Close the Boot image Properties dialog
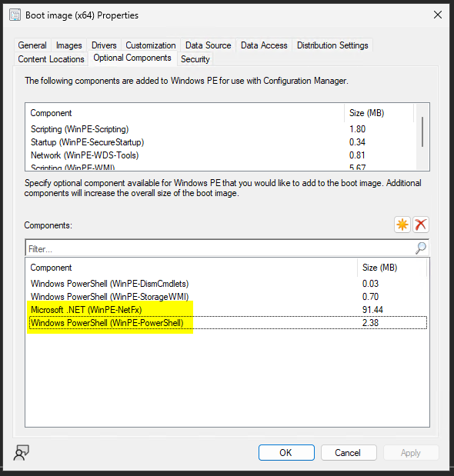Image resolution: width=454 pixels, height=476 pixels. (x=438, y=15)
